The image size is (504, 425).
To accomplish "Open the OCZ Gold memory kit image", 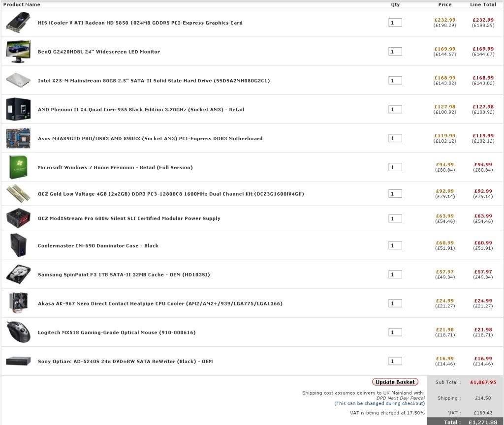I will (x=18, y=193).
